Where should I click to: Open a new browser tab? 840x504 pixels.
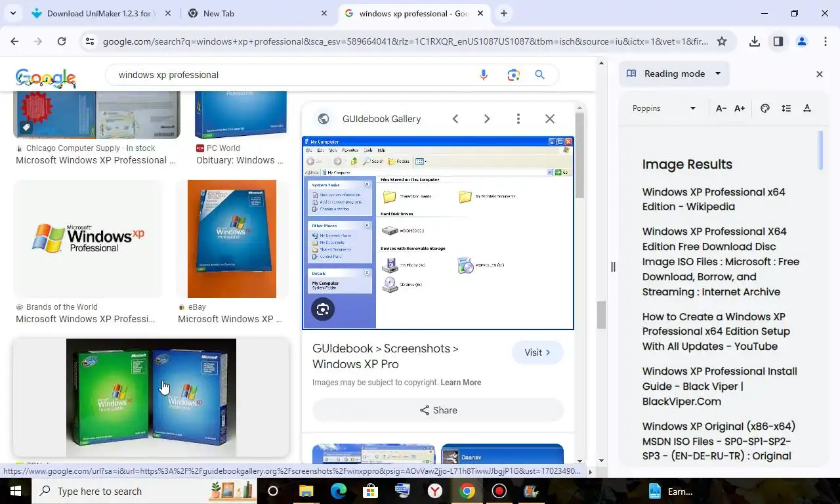[504, 13]
